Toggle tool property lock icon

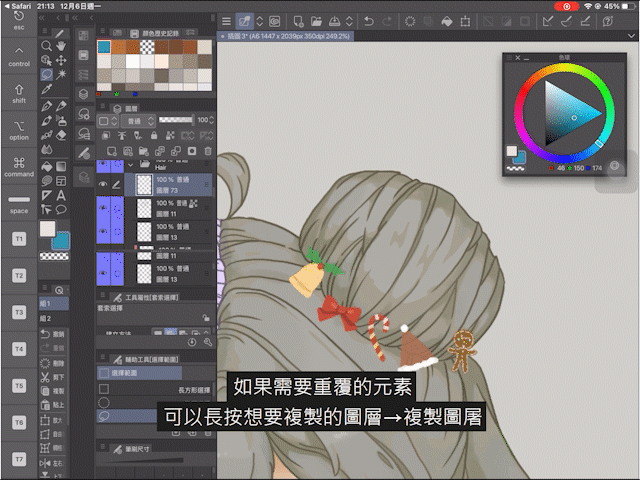pyautogui.click(x=206, y=318)
